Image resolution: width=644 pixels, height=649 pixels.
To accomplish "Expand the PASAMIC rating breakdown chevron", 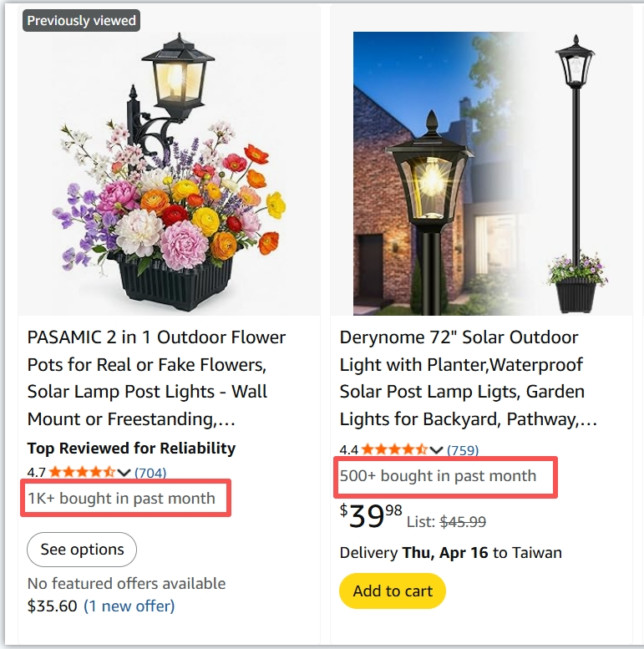I will pos(124,473).
